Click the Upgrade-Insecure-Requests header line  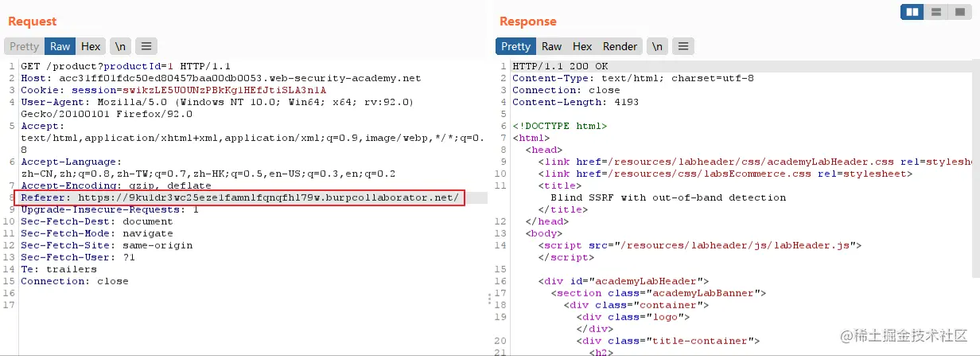pyautogui.click(x=110, y=209)
